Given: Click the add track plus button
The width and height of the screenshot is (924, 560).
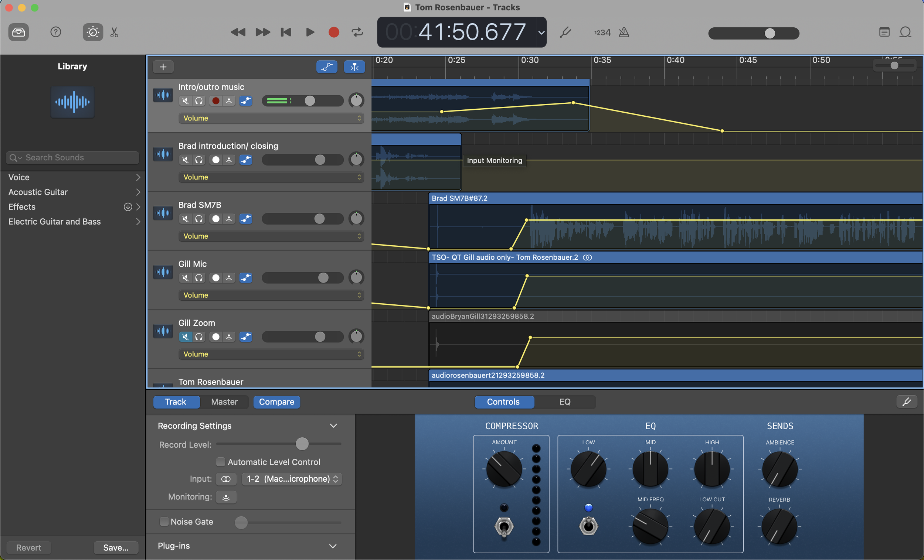Looking at the screenshot, I should [163, 67].
